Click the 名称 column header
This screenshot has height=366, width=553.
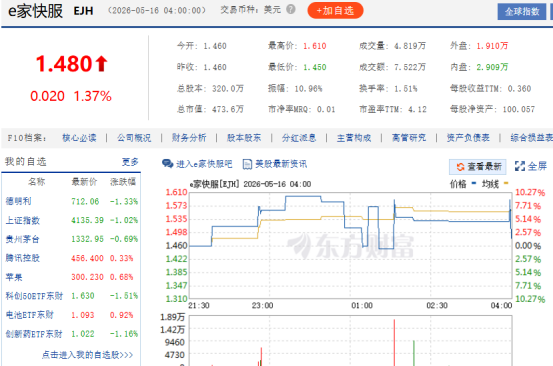pyautogui.click(x=37, y=182)
